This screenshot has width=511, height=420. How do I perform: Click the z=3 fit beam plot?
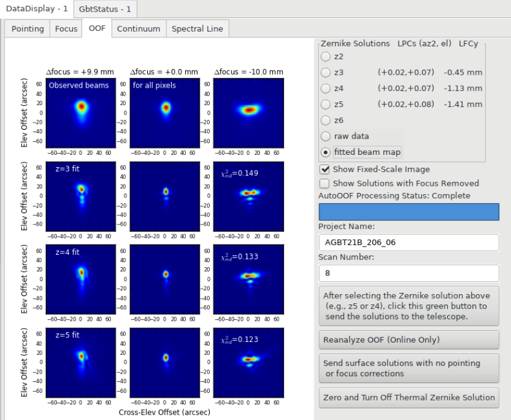81,196
